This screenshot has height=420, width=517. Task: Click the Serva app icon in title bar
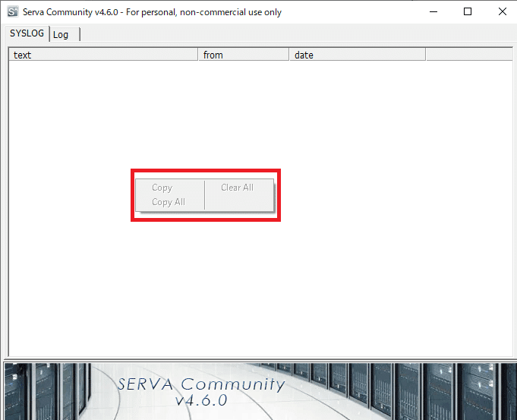tap(13, 12)
